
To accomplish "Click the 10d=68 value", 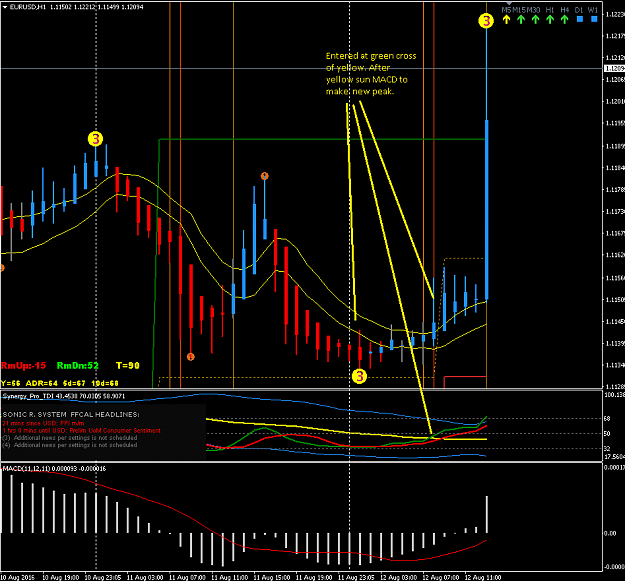I will point(105,383).
